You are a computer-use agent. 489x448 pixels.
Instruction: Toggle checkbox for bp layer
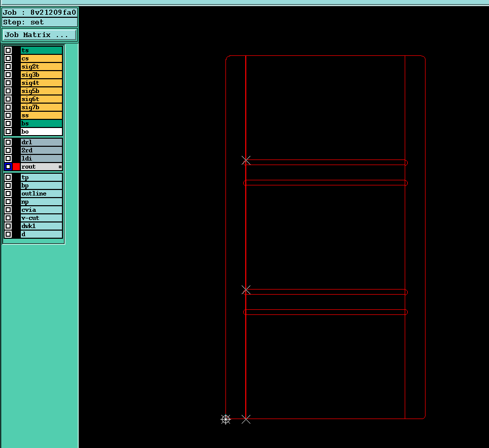[x=8, y=185]
